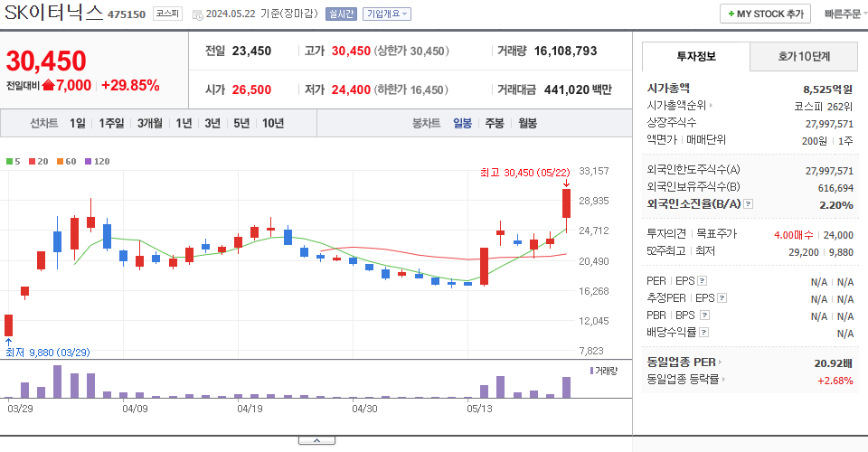Click 거래대금 value 441,020 백만
Image resolution: width=868 pixels, height=452 pixels.
click(x=578, y=90)
